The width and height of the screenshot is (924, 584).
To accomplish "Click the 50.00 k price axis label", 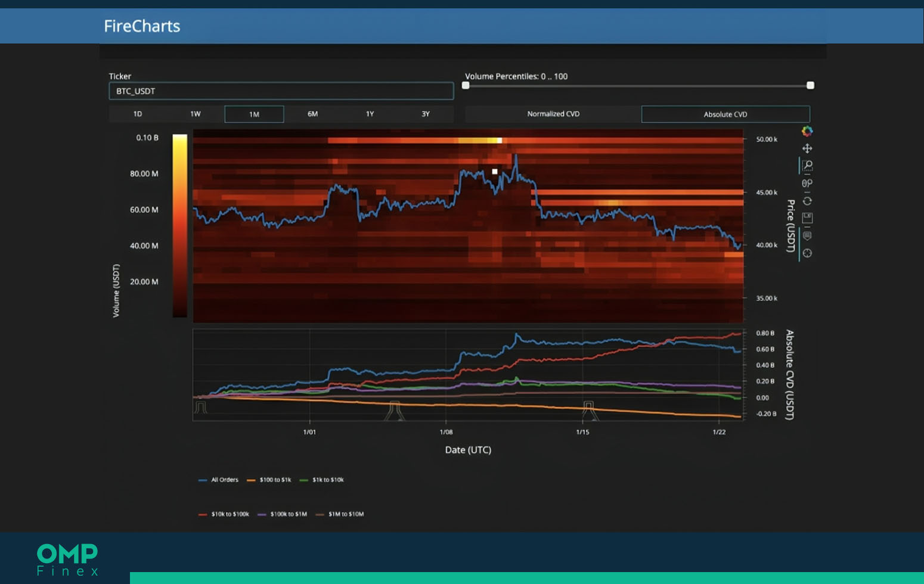I will pos(767,139).
